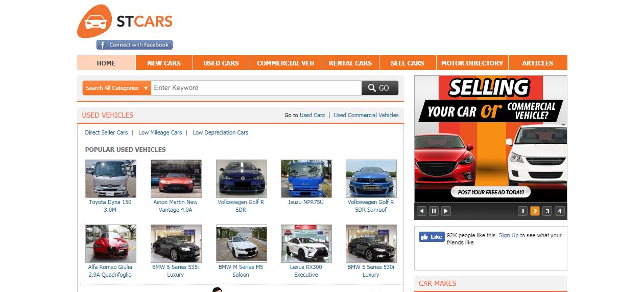Screen dimensions: 644x292
Task: Click the Enter Keyword search field
Action: click(256, 88)
